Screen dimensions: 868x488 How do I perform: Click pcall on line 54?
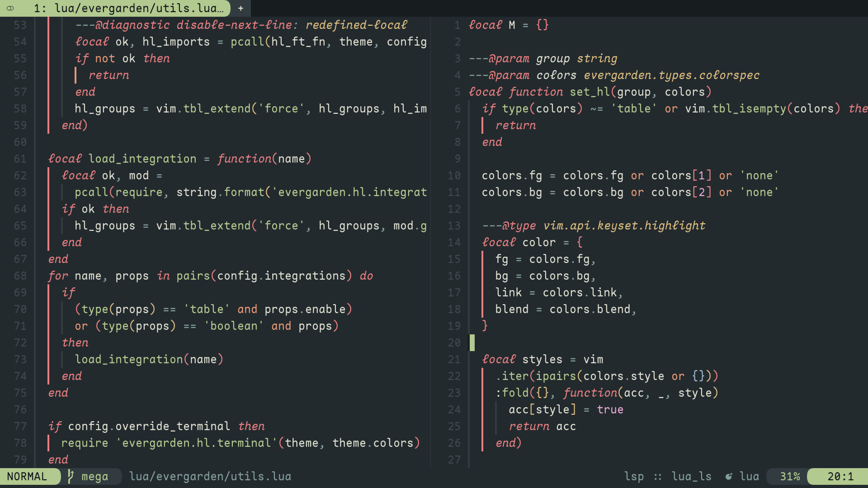click(x=248, y=42)
